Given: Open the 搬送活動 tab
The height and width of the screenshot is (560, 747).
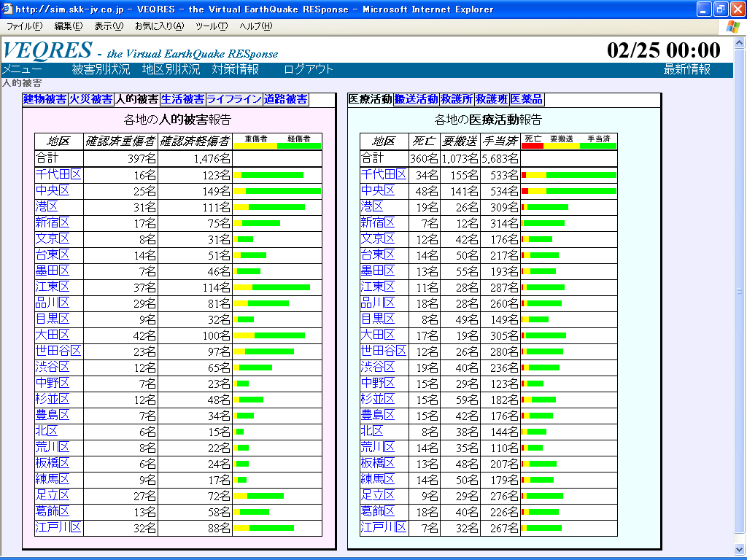Looking at the screenshot, I should click(x=416, y=99).
